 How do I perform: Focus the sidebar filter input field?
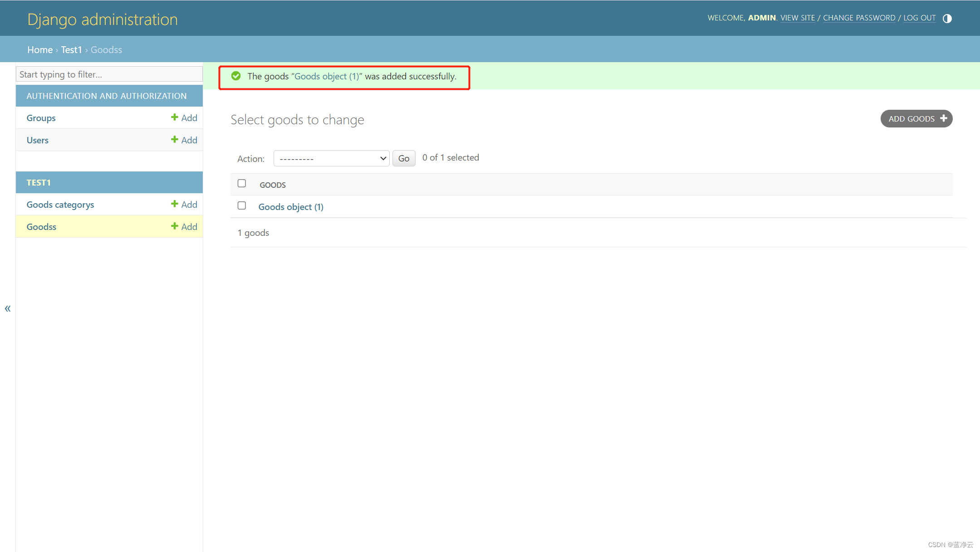point(109,74)
